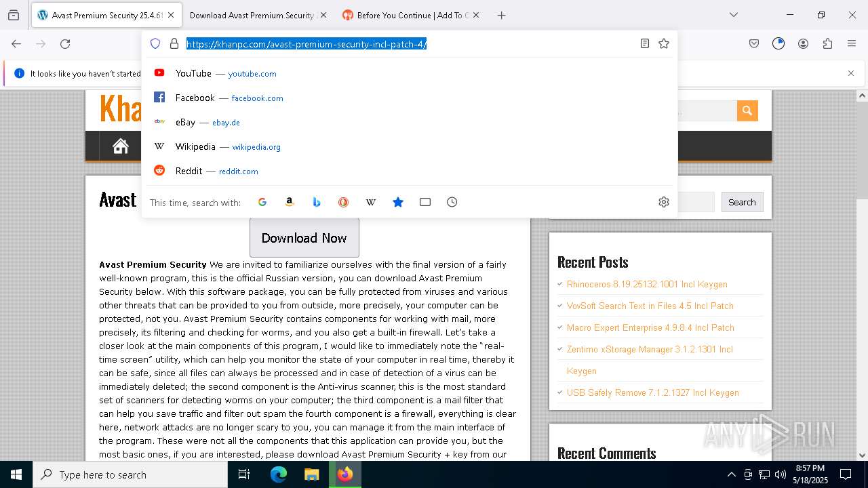Open volume control in system tray
This screenshot has height=488, width=868.
point(780,474)
